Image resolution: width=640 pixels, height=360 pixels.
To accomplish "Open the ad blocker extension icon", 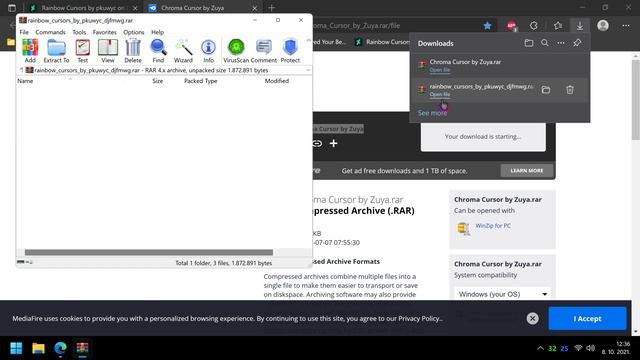I will (511, 26).
